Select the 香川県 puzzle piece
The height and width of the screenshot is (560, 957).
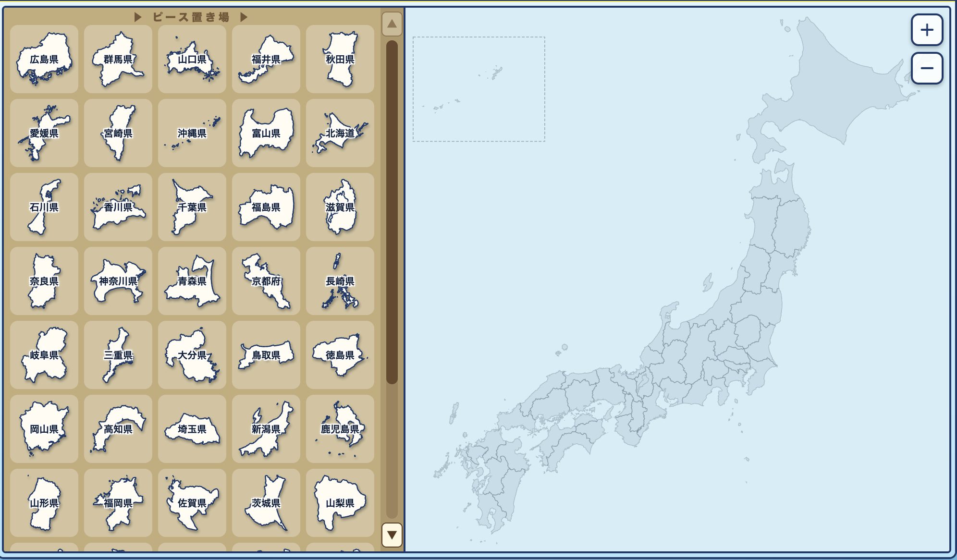[x=118, y=207]
